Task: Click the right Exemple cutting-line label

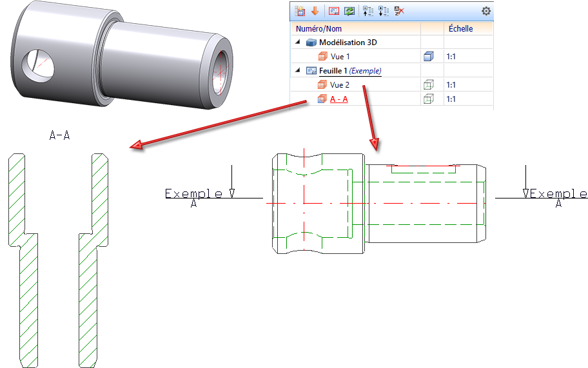Action: 558,194
